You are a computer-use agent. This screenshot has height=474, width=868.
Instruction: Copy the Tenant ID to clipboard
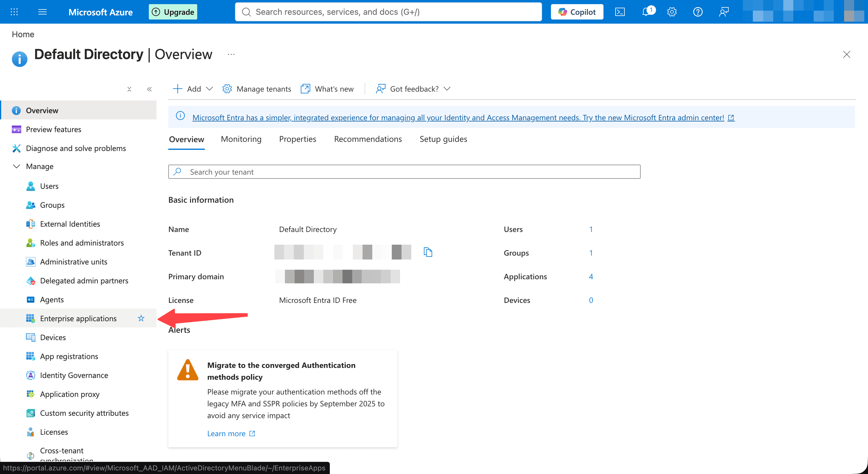point(428,252)
